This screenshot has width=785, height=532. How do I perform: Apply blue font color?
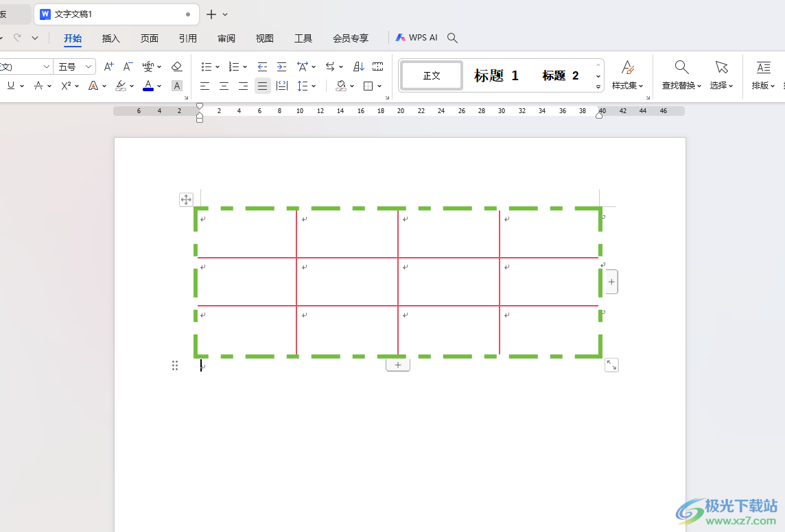point(148,86)
